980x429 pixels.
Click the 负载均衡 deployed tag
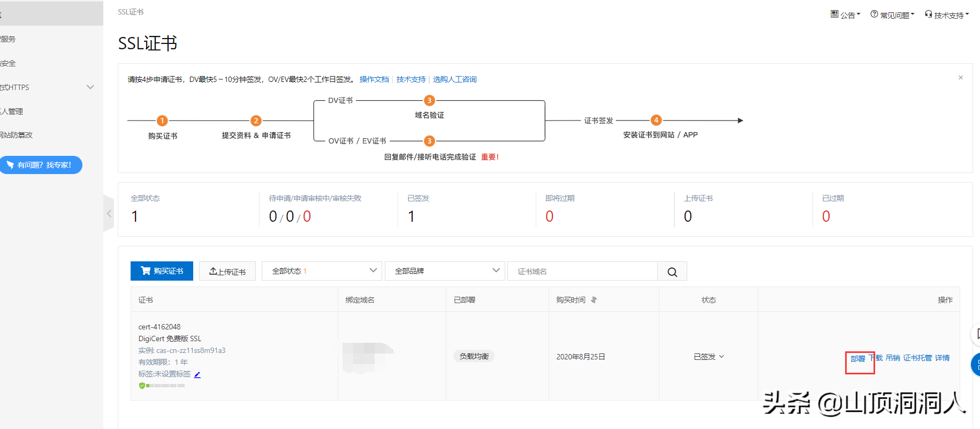474,356
